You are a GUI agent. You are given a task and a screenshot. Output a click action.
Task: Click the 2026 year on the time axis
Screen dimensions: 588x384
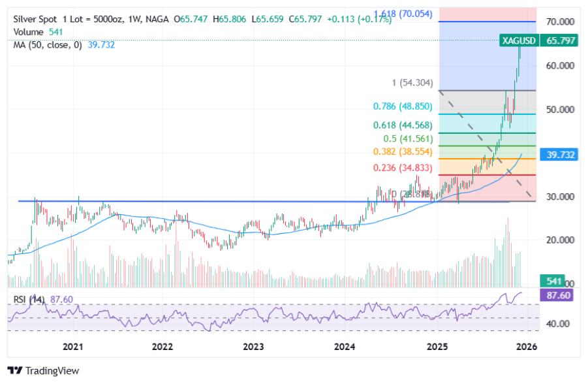pyautogui.click(x=526, y=348)
